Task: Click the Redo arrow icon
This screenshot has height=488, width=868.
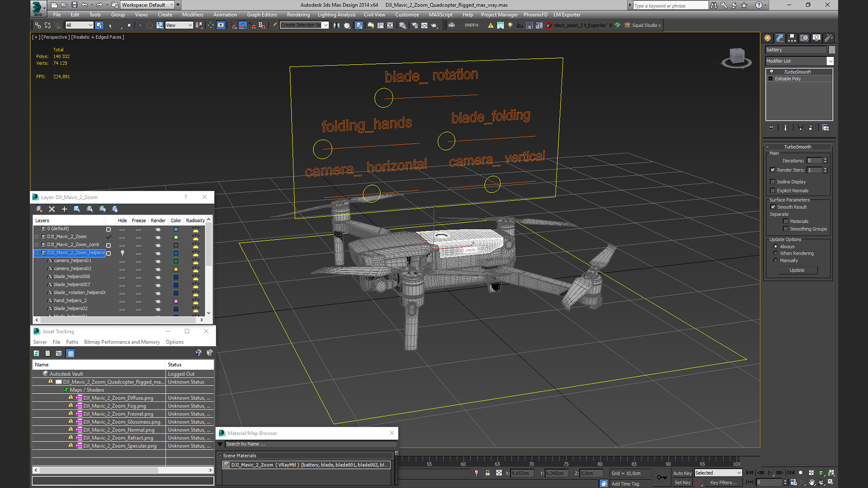Action: point(99,5)
